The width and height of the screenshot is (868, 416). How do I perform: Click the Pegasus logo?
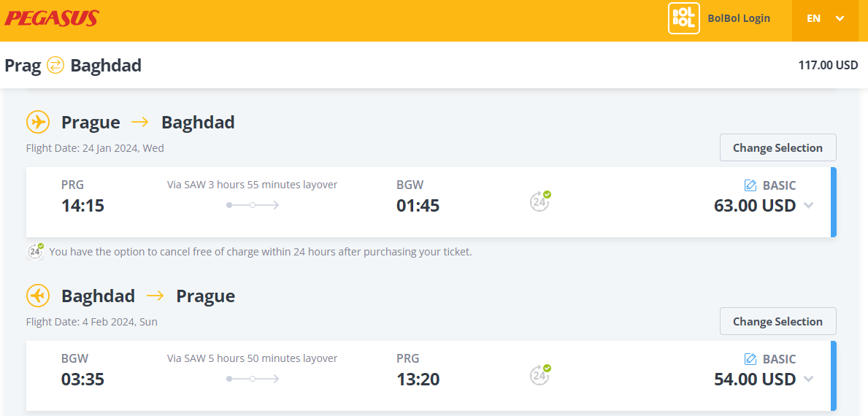(x=52, y=18)
